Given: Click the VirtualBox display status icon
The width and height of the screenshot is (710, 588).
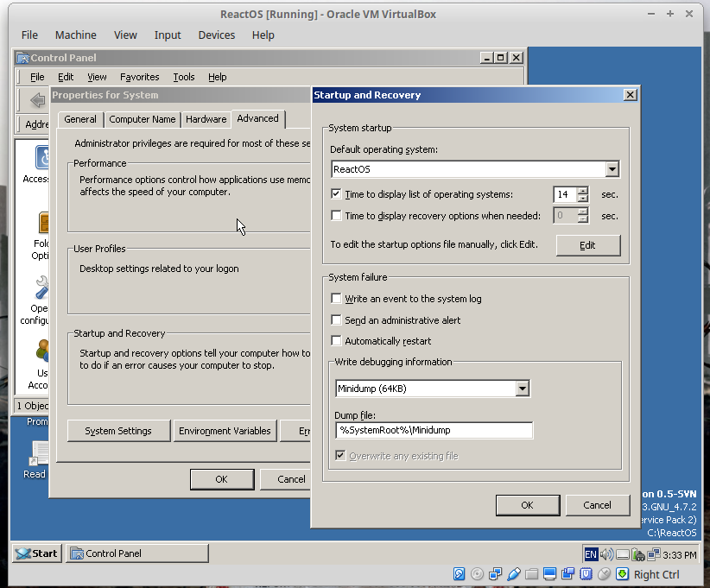Looking at the screenshot, I should point(549,574).
